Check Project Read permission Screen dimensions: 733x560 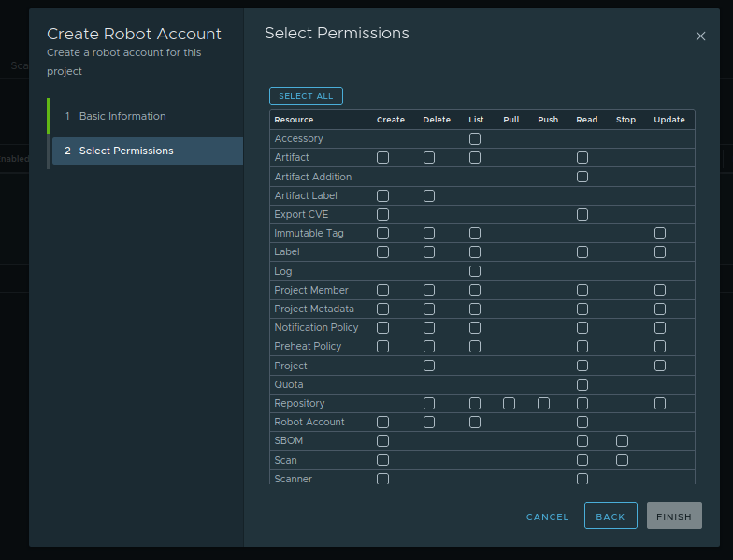582,366
